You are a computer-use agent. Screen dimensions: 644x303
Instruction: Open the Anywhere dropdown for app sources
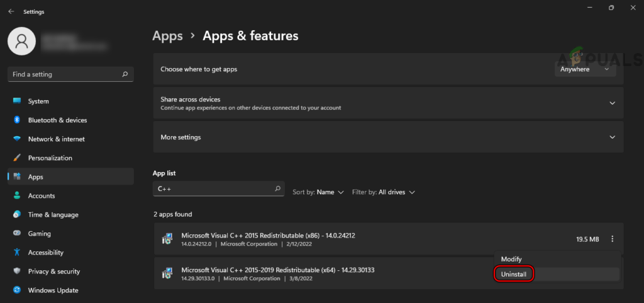point(585,69)
